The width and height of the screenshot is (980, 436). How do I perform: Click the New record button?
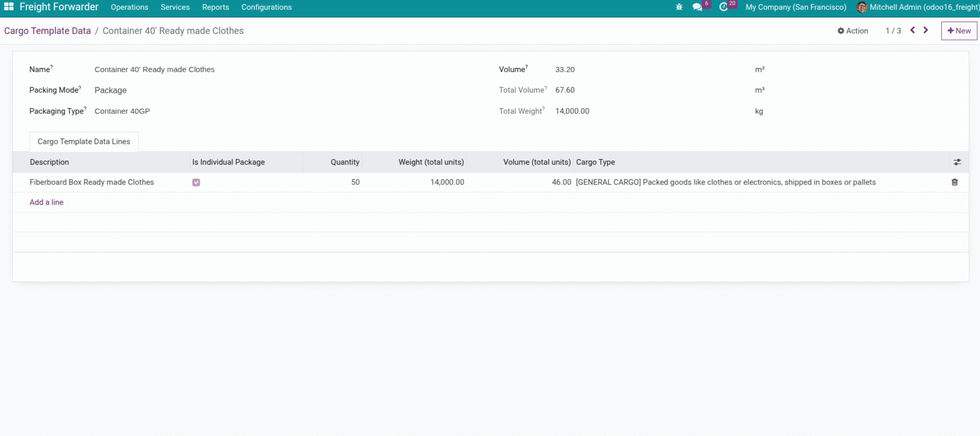tap(959, 31)
